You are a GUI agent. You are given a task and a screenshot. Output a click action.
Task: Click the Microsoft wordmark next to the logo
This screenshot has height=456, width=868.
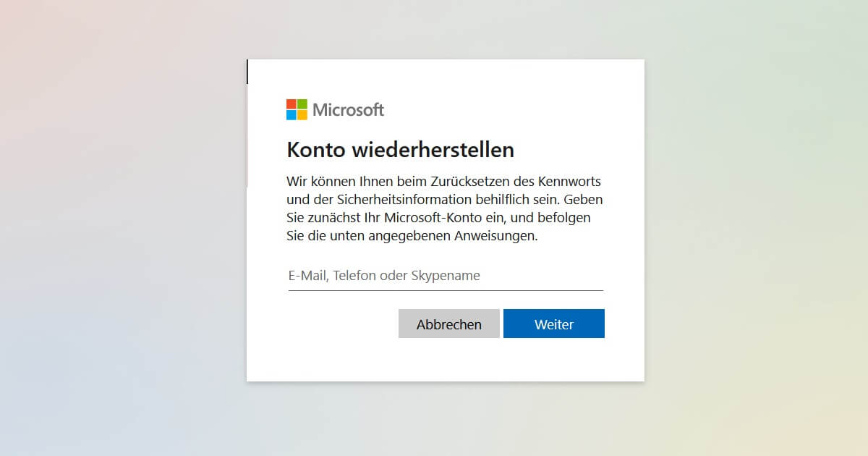348,110
